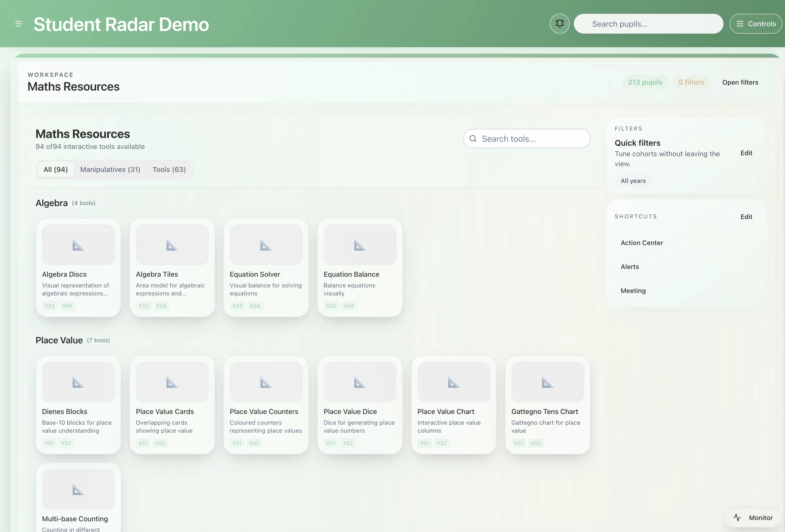
Task: Open the Algebra Discs tool thumbnail
Action: click(x=78, y=244)
